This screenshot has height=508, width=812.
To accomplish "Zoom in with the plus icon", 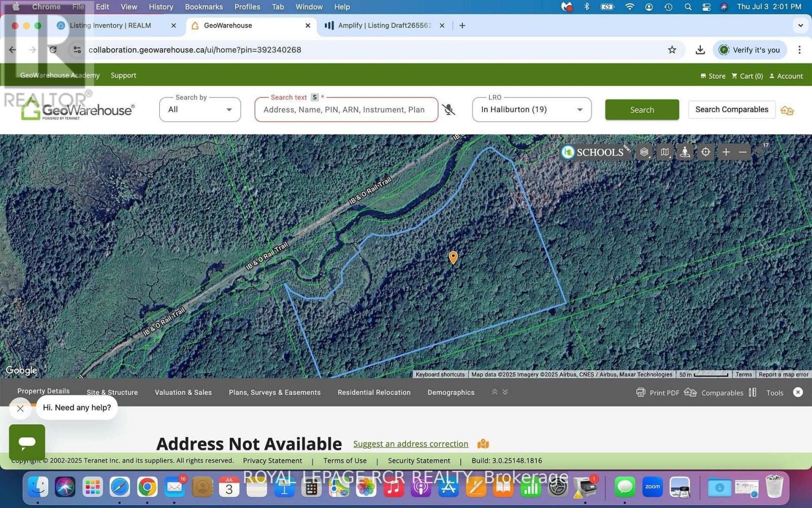I will [726, 151].
